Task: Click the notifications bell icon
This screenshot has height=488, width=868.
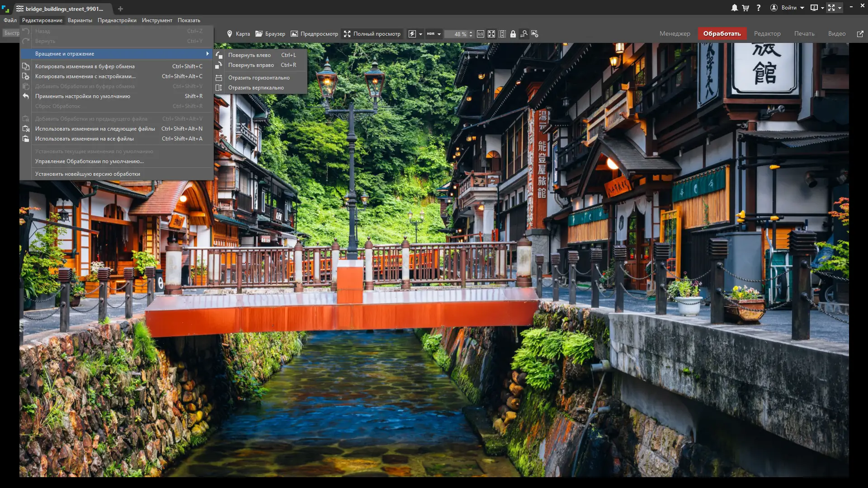Action: click(x=734, y=8)
